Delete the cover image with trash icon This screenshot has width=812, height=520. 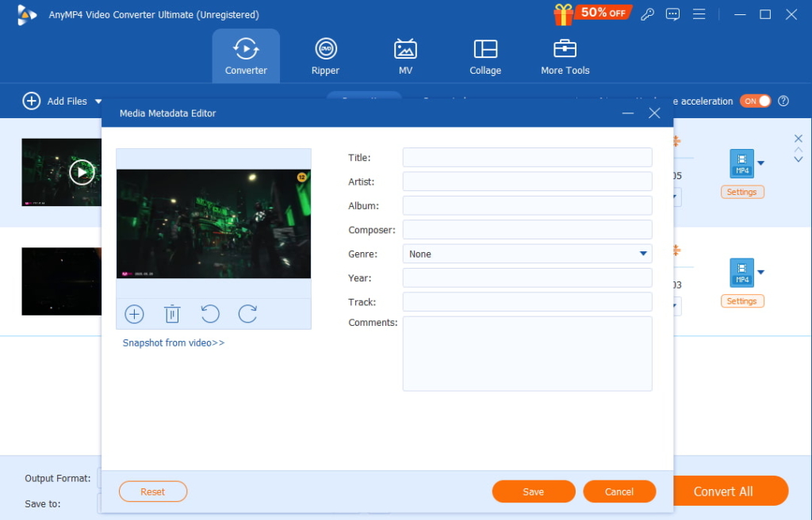[x=172, y=314]
